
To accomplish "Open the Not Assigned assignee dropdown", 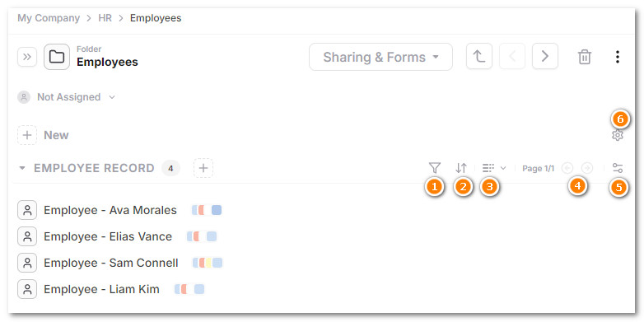I will (66, 97).
